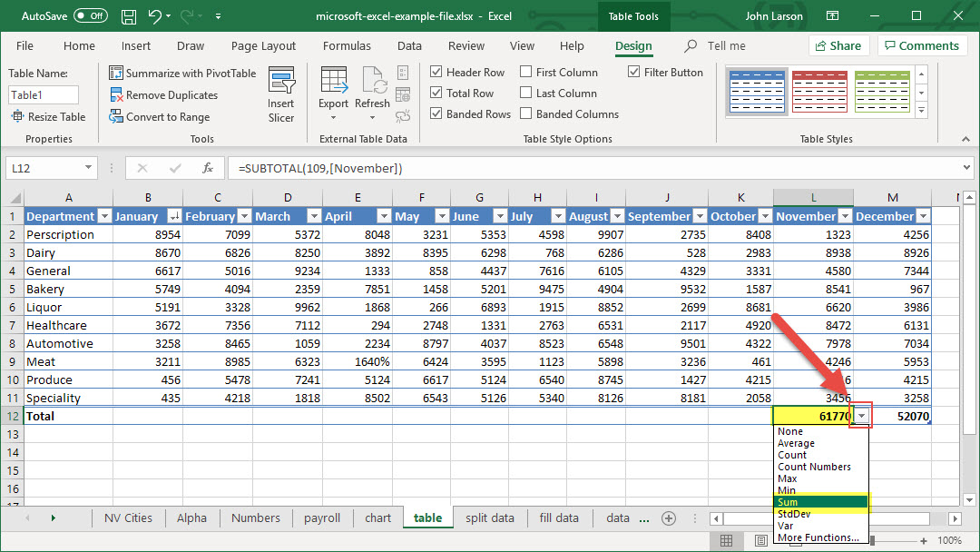Click the Remove Duplicates command
Viewport: 980px width, 552px height.
(x=163, y=95)
